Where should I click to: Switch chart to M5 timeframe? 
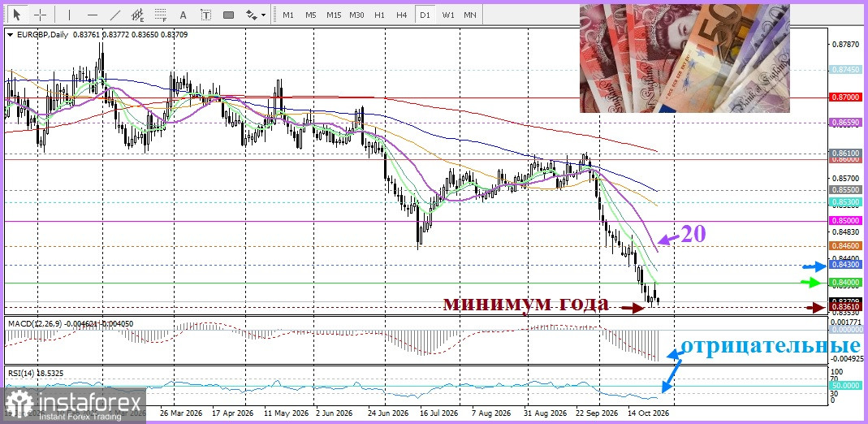click(x=310, y=15)
